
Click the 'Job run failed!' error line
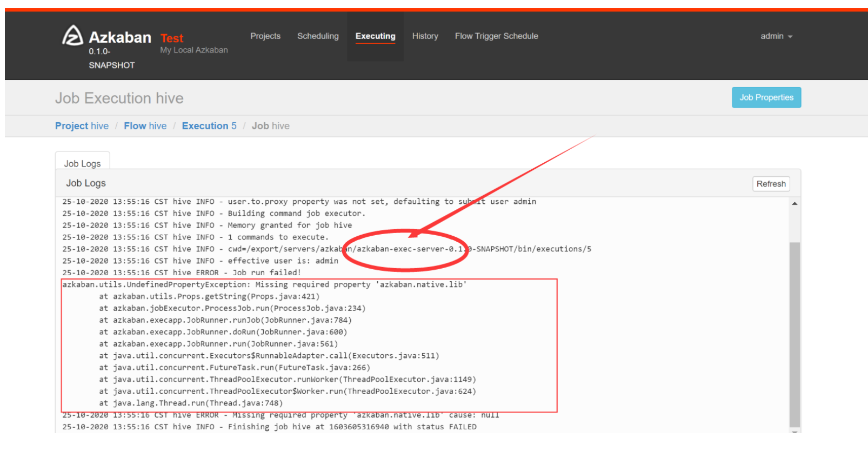tap(182, 273)
